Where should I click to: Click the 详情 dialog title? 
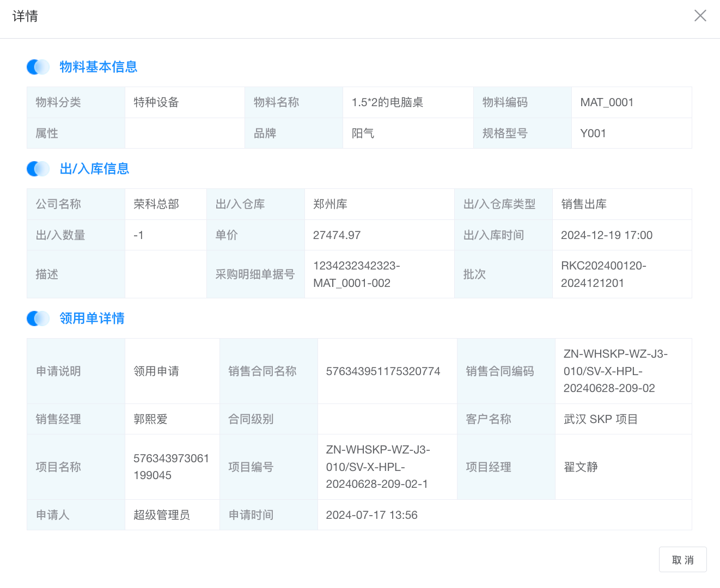25,16
